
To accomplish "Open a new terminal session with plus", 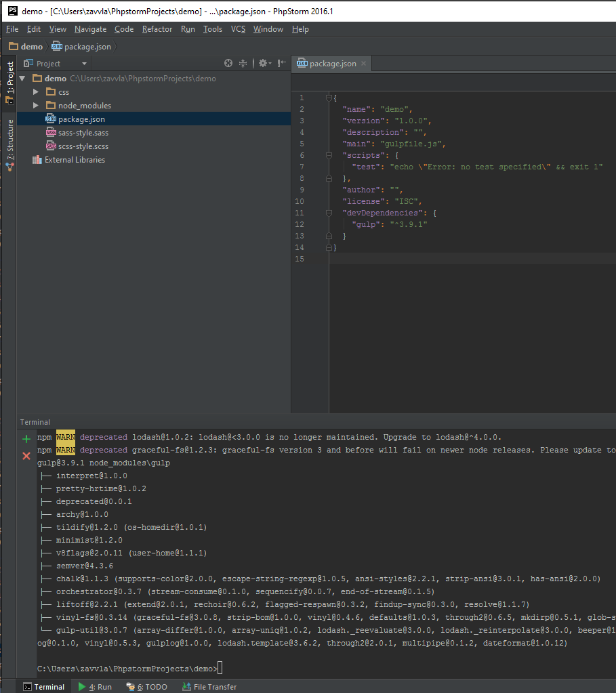I will coord(26,439).
